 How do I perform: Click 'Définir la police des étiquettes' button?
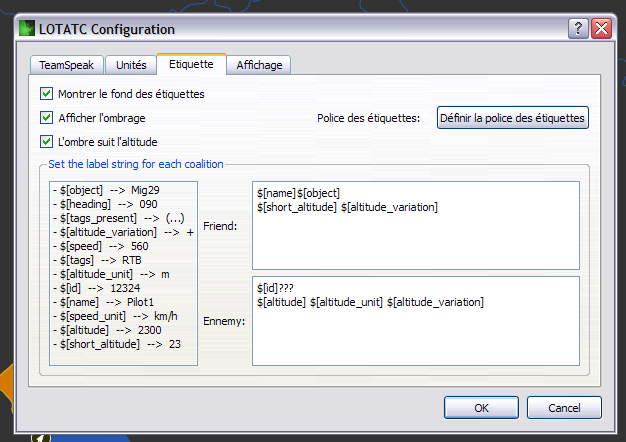tap(513, 118)
